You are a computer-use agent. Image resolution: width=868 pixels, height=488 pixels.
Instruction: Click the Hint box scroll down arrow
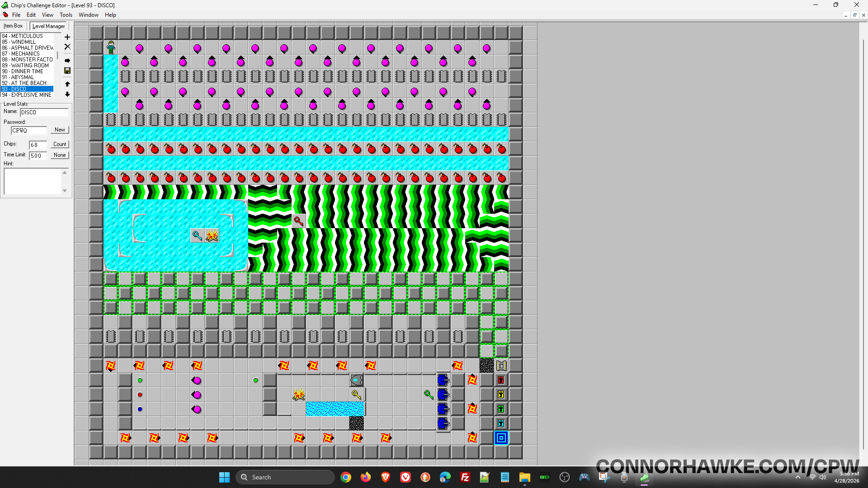65,191
